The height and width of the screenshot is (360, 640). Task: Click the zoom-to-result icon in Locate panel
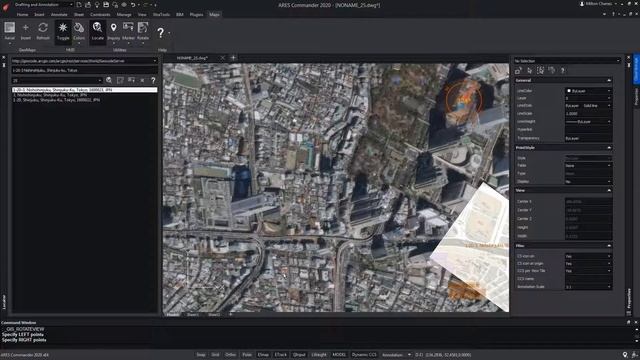click(x=120, y=80)
